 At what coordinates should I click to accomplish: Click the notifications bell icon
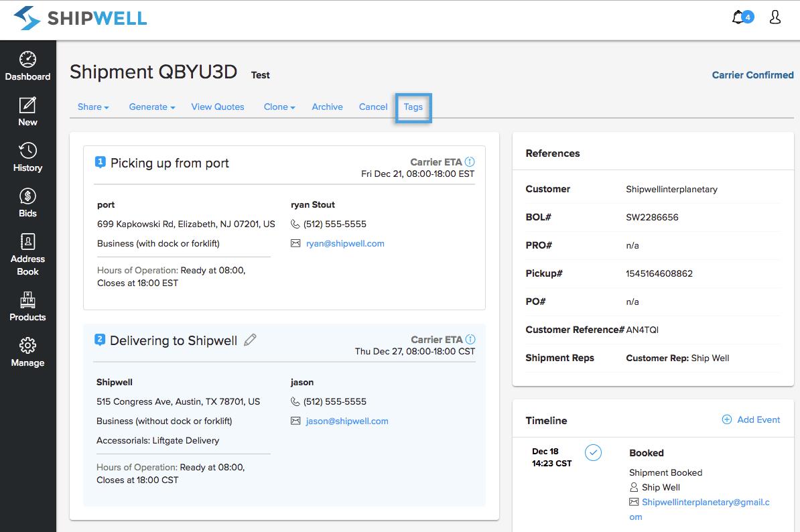[x=738, y=17]
